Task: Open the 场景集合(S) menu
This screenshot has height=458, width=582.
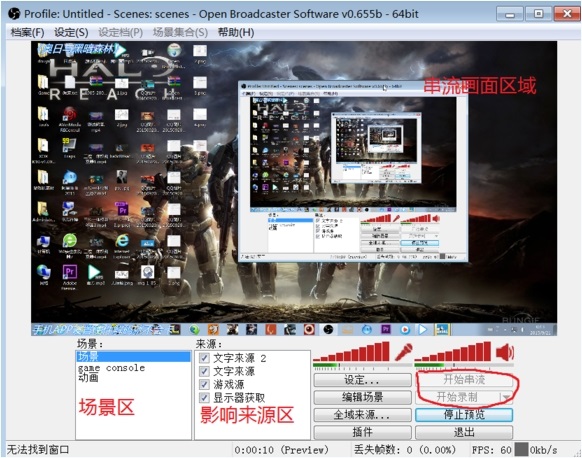Action: coord(180,33)
